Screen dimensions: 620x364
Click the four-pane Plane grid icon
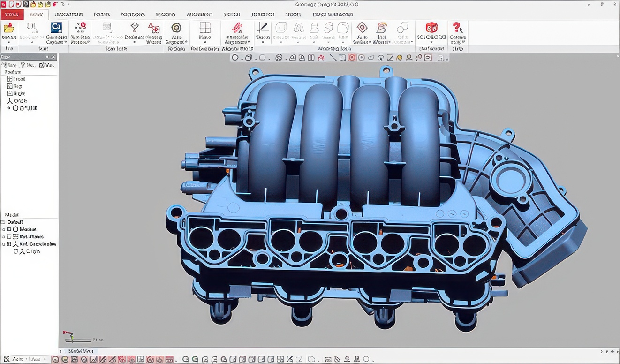click(205, 28)
